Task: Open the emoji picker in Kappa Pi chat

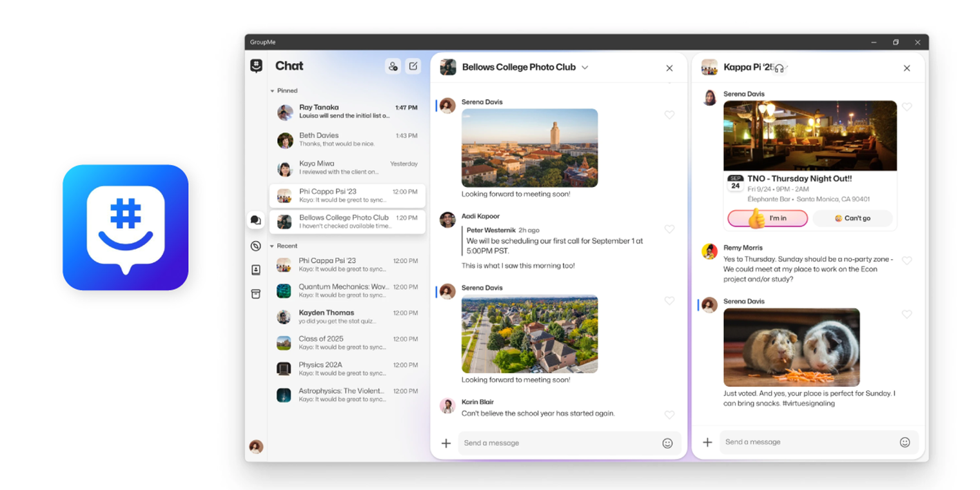Action: tap(905, 442)
